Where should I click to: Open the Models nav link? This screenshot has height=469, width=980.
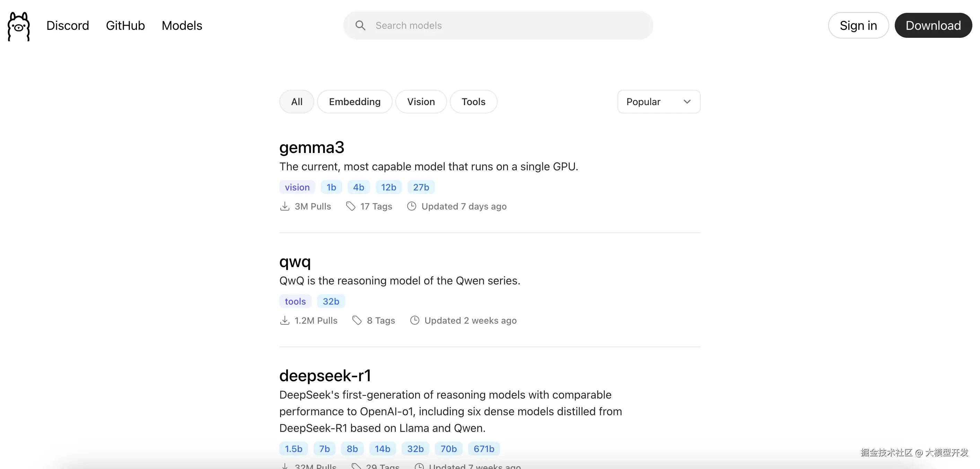[182, 26]
